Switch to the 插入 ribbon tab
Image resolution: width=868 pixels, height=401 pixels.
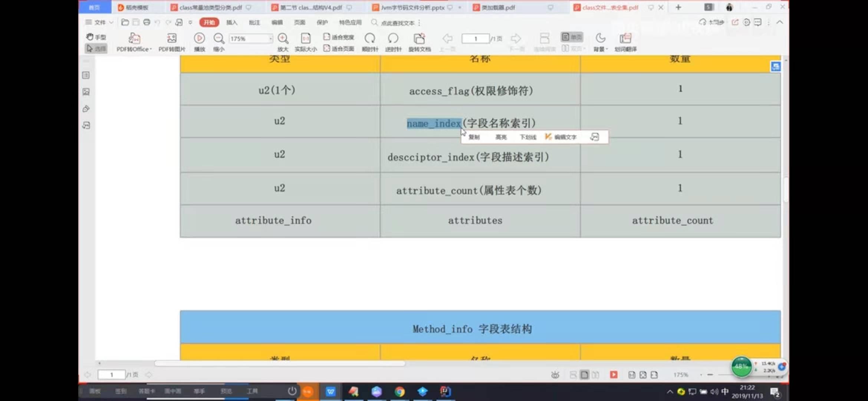tap(232, 22)
